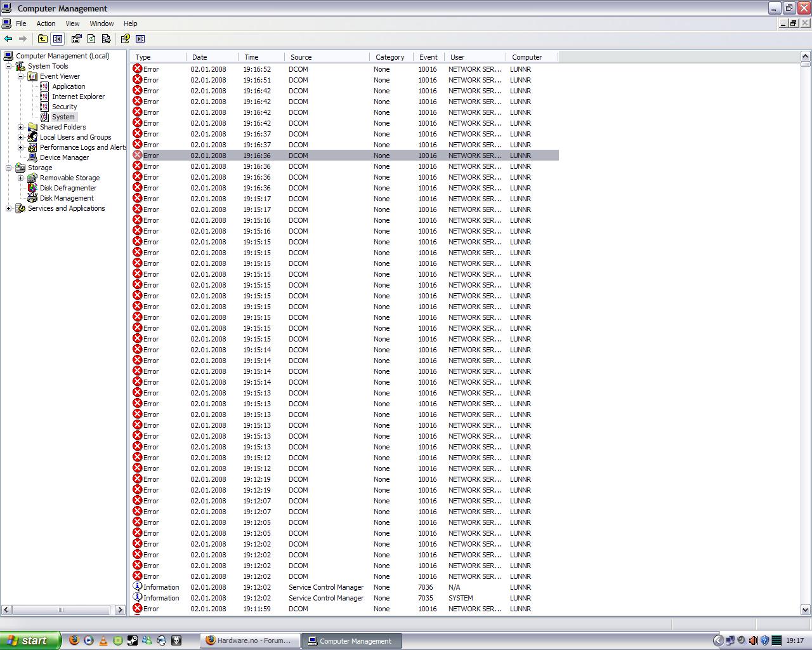The height and width of the screenshot is (650, 812).
Task: Open the network connection tray icon
Action: 730,640
